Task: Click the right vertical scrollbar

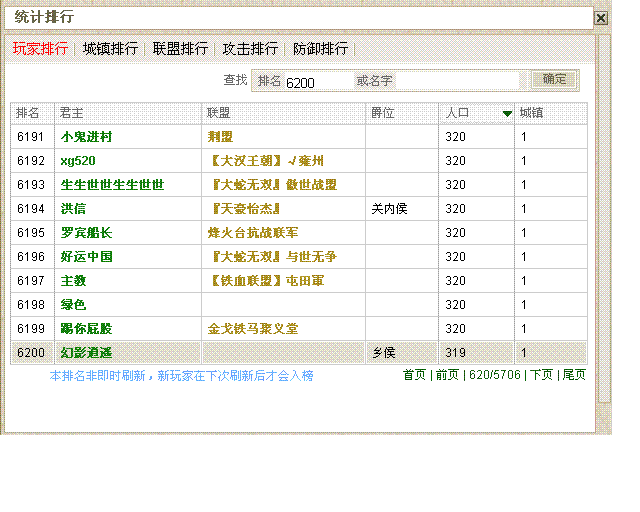Action: [603, 220]
